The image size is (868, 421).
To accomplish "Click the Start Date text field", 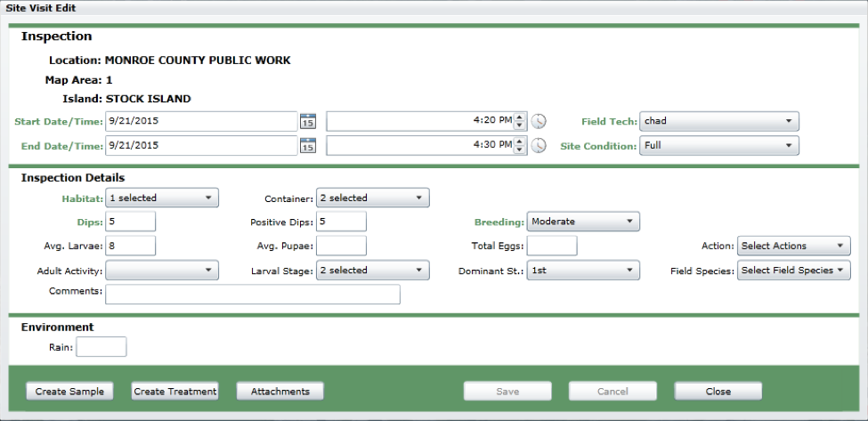I will [201, 121].
